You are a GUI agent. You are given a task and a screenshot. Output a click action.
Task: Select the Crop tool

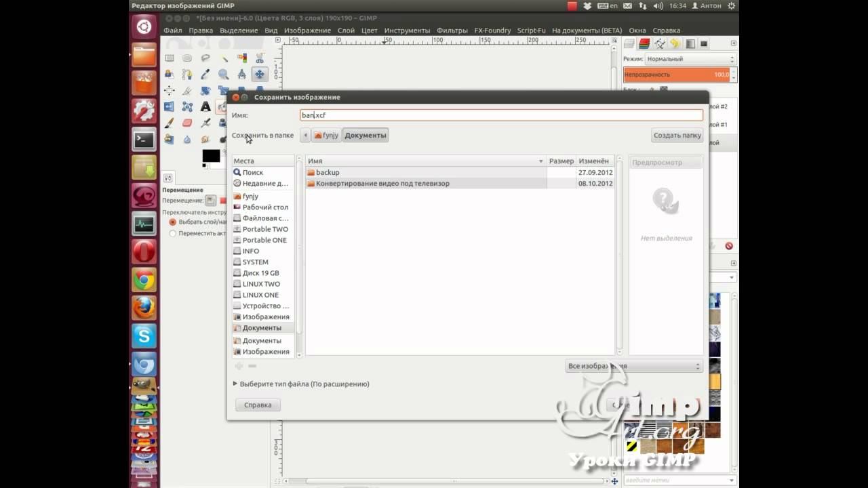(x=187, y=90)
